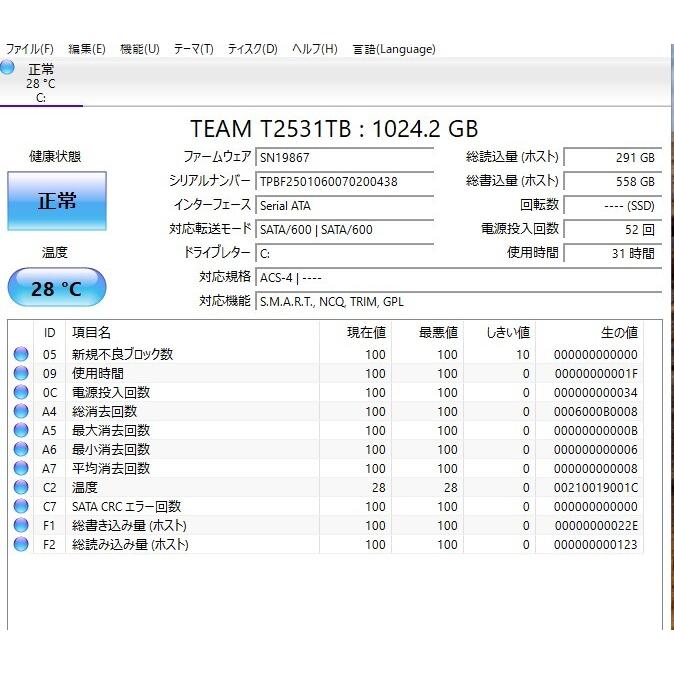Viewport: 674px width, 674px height.
Task: Click threshold value 10 in row 05
Action: [523, 355]
